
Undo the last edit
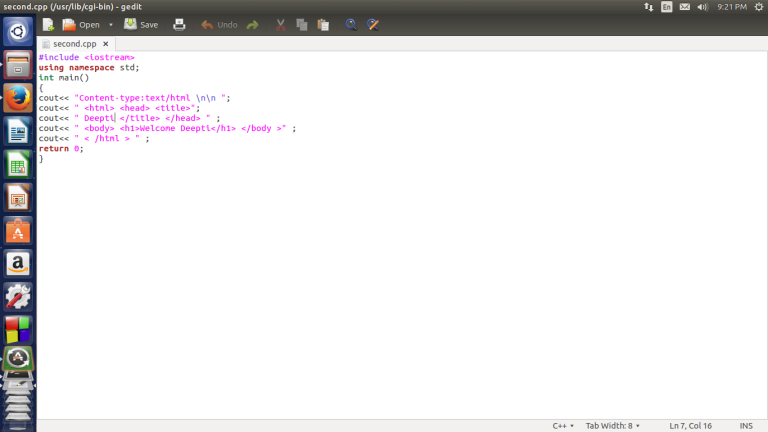tap(219, 24)
